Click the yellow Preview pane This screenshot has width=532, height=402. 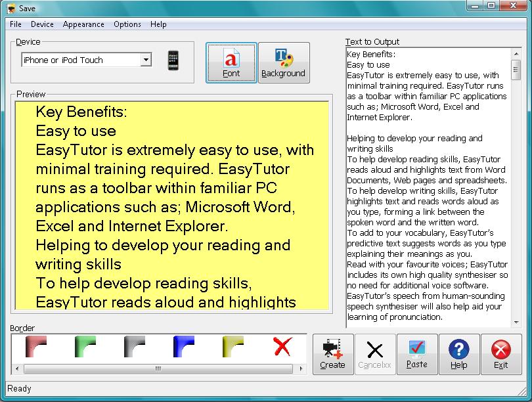coord(172,206)
